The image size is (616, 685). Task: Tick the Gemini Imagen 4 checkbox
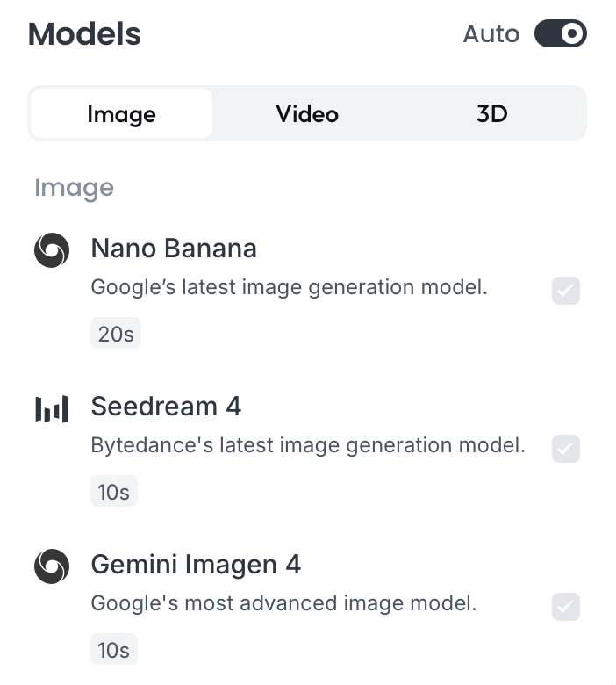coord(566,607)
